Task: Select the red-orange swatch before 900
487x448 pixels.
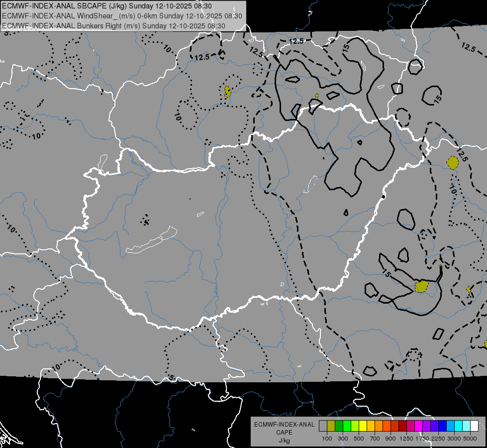Action: pos(387,426)
